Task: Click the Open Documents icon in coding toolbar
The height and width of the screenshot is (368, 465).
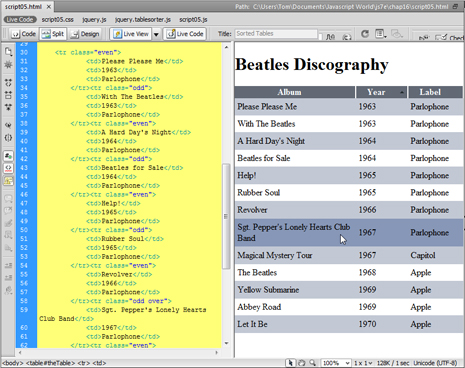Action: [8, 51]
